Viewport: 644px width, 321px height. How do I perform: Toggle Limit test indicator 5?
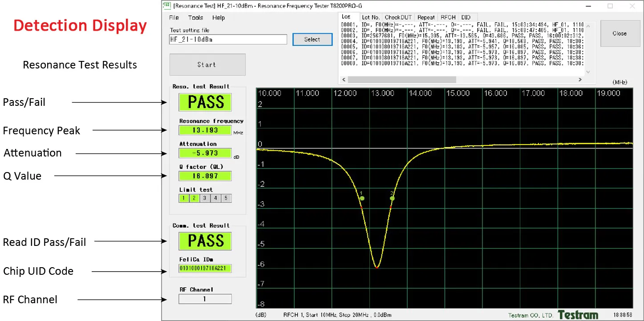(226, 198)
